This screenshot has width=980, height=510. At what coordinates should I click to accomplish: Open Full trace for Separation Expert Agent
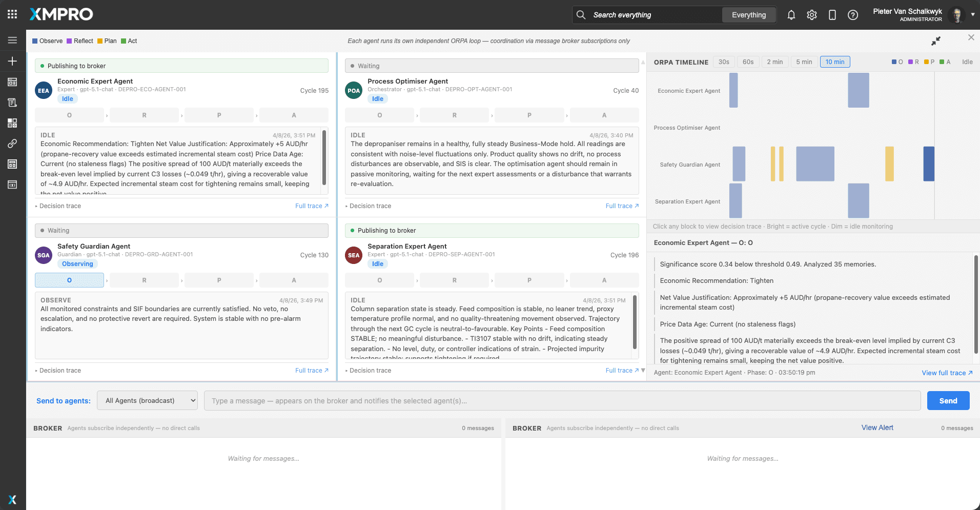[x=622, y=371]
